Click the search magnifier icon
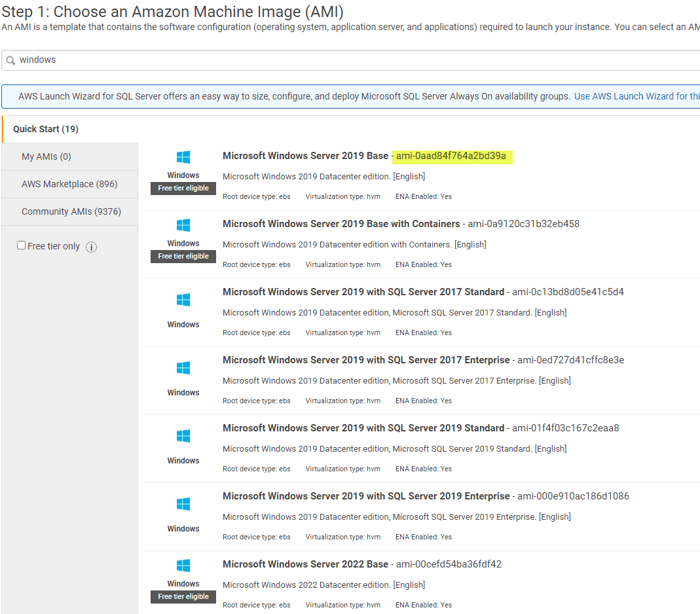 (10, 60)
